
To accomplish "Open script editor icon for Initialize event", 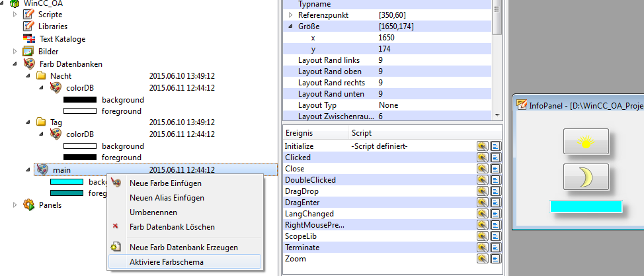I will click(496, 146).
